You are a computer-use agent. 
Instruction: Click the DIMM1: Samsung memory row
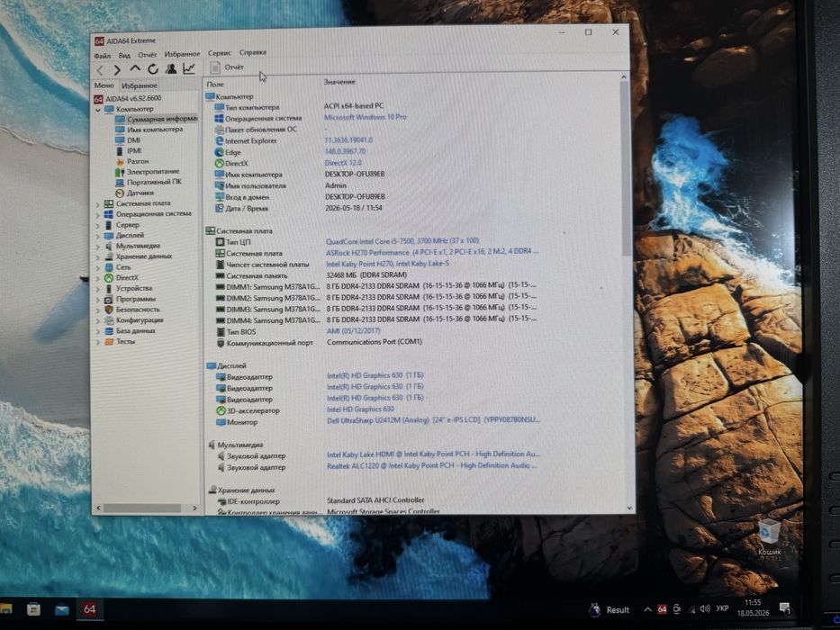click(x=376, y=286)
